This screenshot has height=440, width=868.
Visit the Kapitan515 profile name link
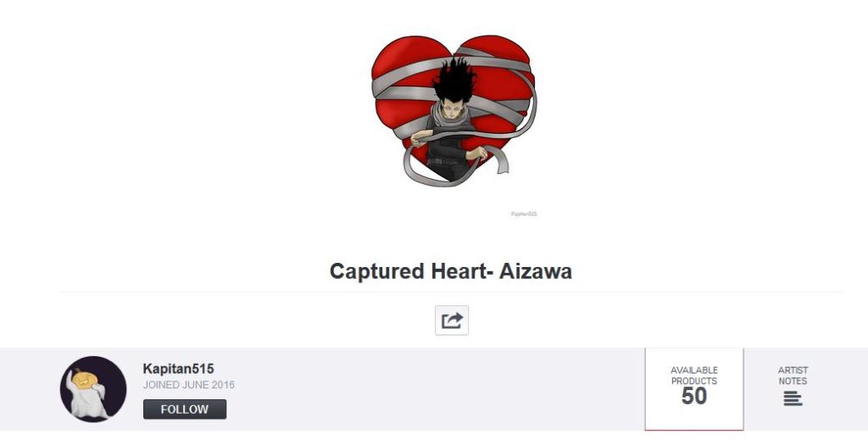click(178, 369)
